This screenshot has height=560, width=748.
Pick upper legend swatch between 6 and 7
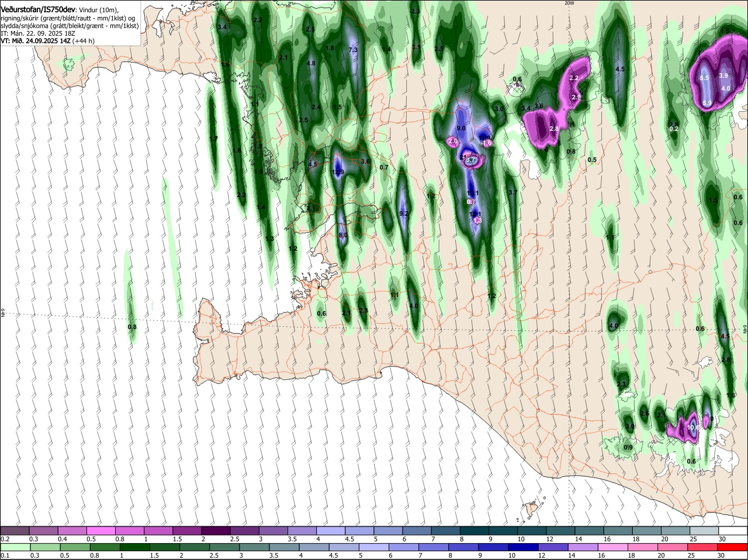(x=417, y=530)
